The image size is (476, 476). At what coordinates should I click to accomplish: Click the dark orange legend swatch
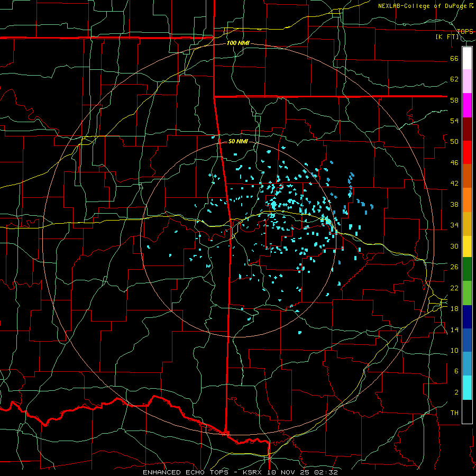tap(467, 176)
